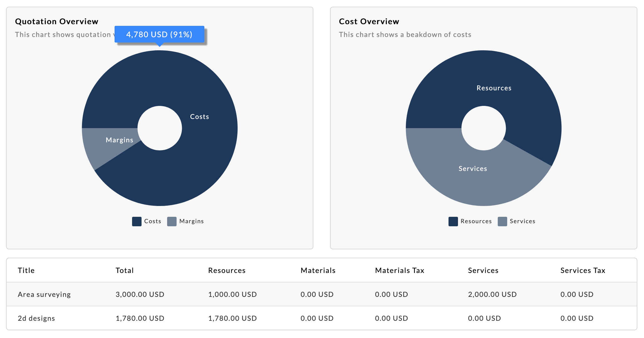Toggle the Services legend color swatch
Viewport: 644px width, 338px height.
[502, 221]
